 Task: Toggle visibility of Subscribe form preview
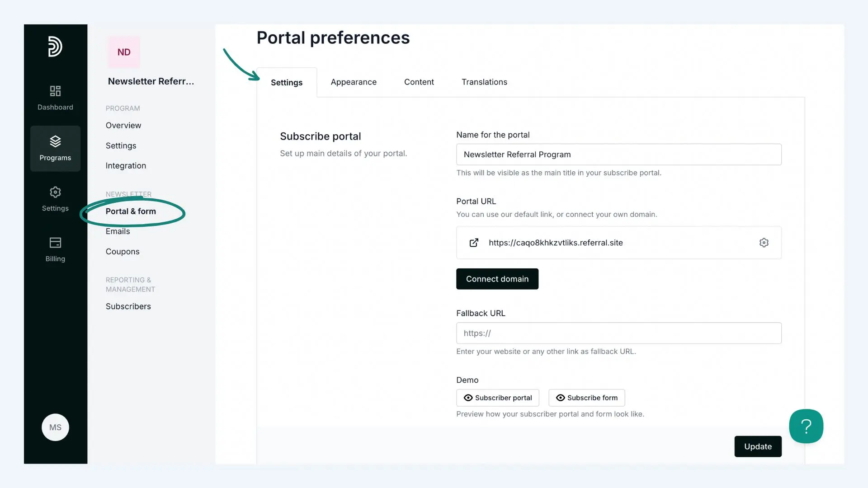(x=586, y=398)
